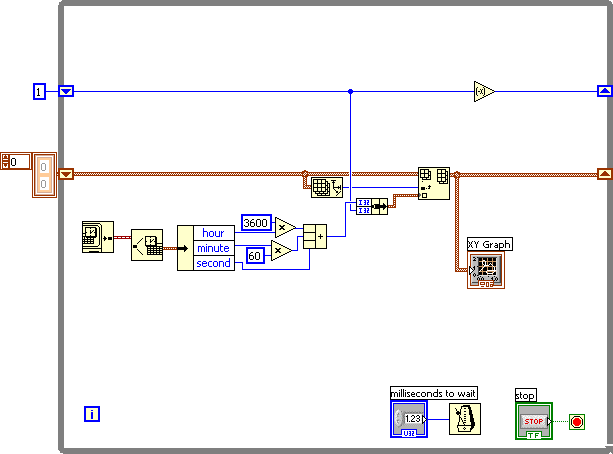The height and width of the screenshot is (454, 613).
Task: Click the I32 Bundle node
Action: 372,206
